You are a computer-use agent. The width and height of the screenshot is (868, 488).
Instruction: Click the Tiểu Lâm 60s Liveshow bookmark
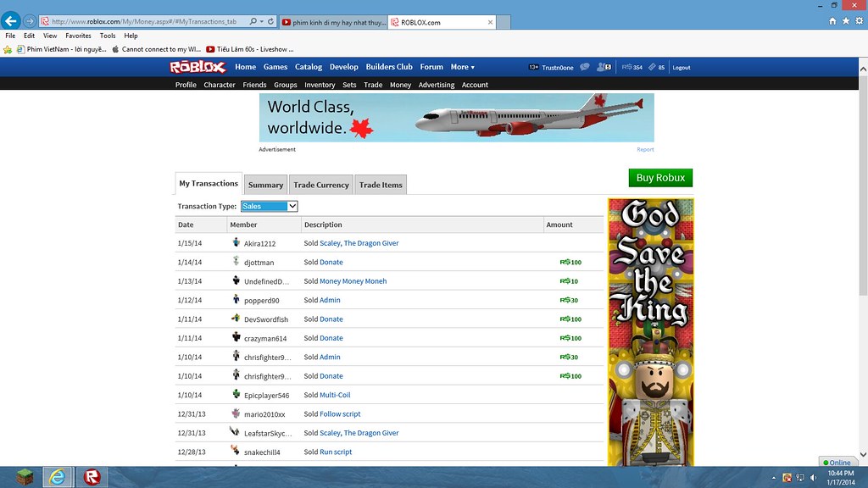(x=250, y=49)
